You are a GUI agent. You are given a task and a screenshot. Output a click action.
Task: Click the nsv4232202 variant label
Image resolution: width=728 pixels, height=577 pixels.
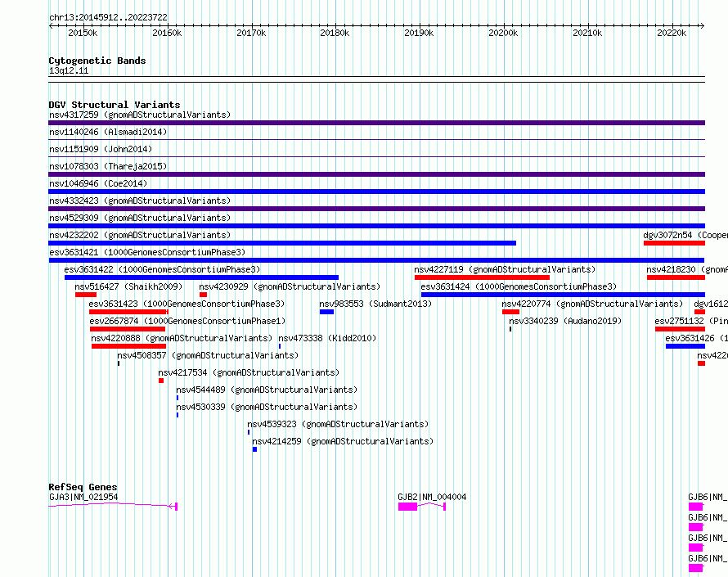coord(140,235)
